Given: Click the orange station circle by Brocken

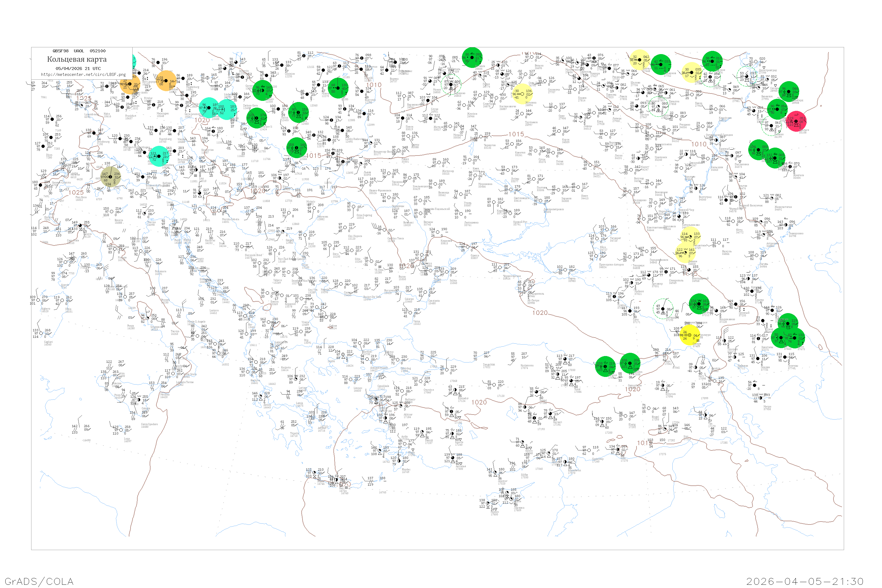Looking at the screenshot, I should (166, 81).
